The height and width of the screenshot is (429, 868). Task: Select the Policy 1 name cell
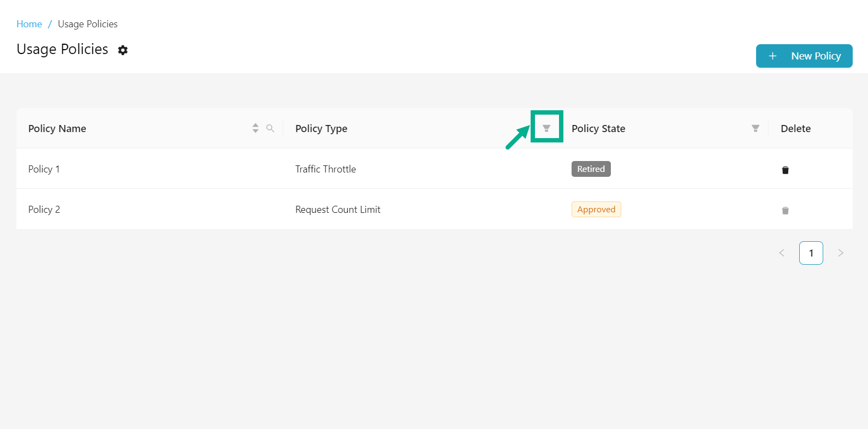click(x=44, y=169)
